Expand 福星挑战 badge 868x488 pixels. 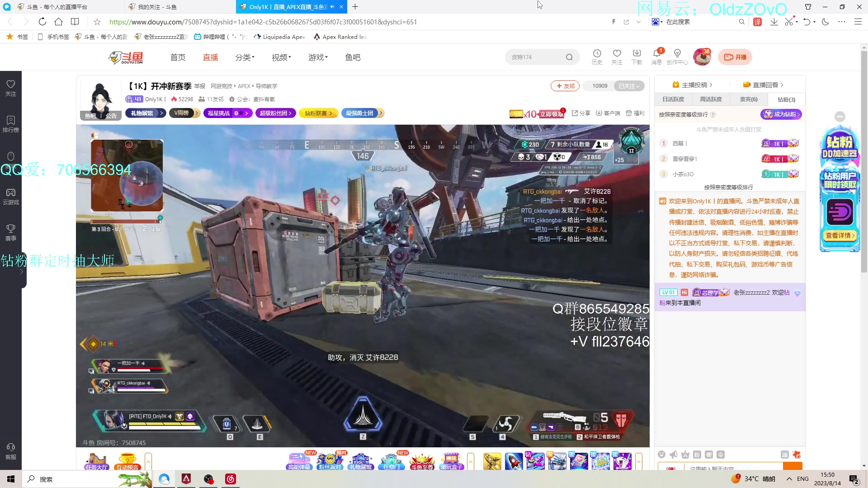point(228,113)
